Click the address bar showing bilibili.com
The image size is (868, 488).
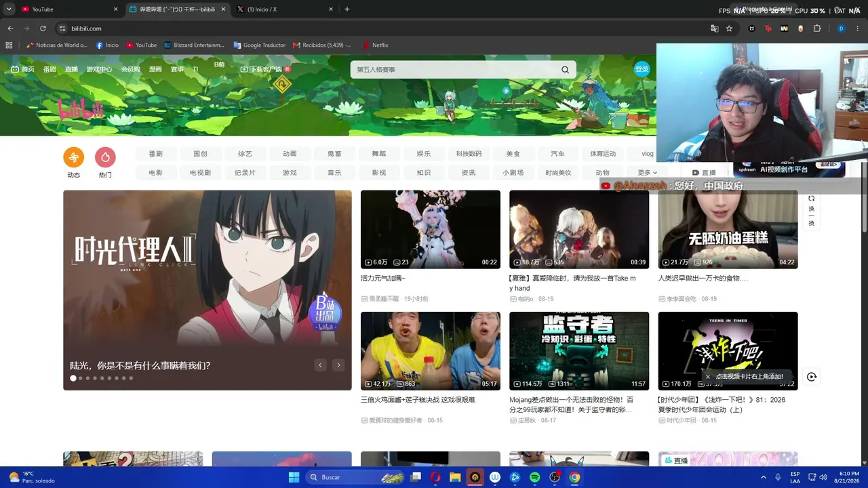point(380,28)
